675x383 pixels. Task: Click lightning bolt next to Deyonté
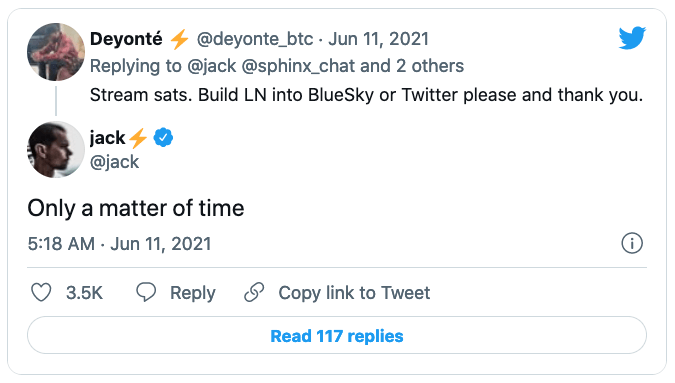pyautogui.click(x=179, y=39)
